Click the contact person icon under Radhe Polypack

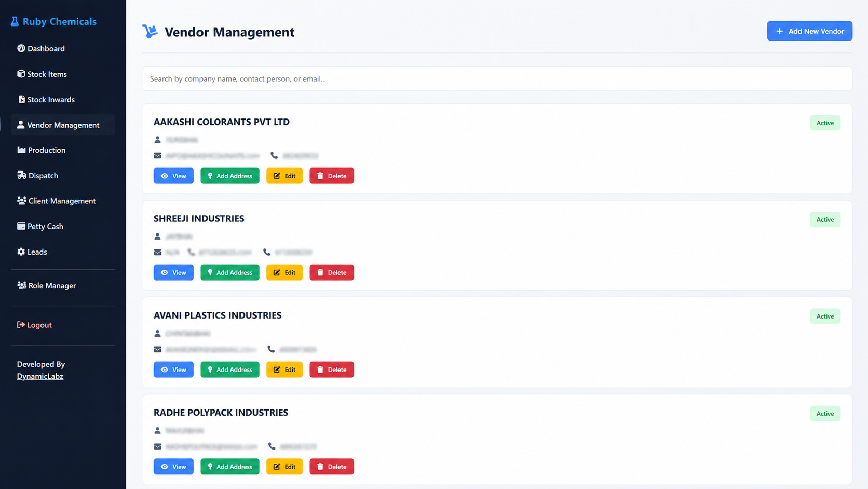point(158,430)
